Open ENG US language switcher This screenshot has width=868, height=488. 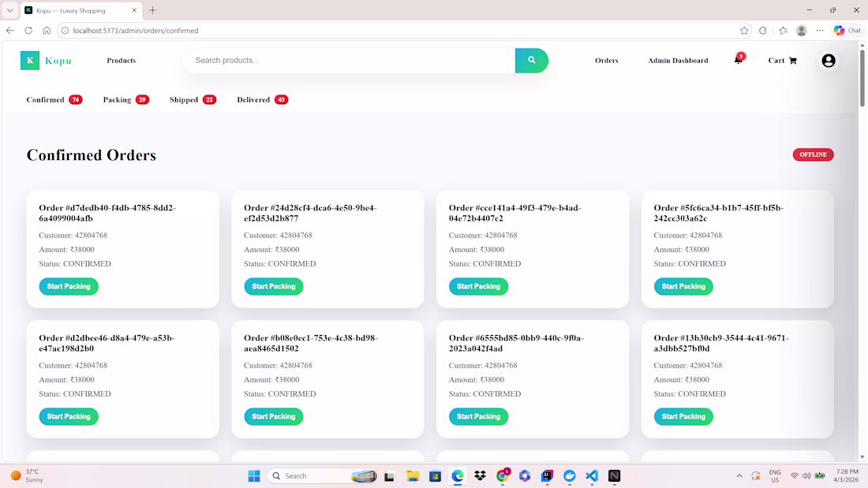[775, 476]
